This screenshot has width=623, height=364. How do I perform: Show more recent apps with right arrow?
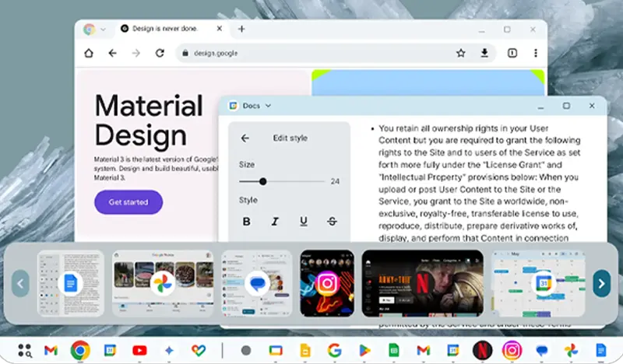[x=601, y=283]
